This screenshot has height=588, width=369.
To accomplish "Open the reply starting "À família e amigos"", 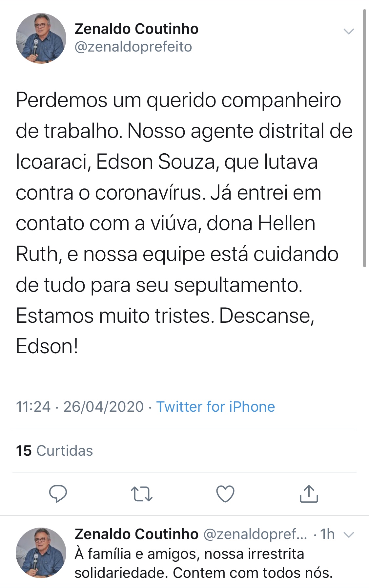I will tap(203, 563).
